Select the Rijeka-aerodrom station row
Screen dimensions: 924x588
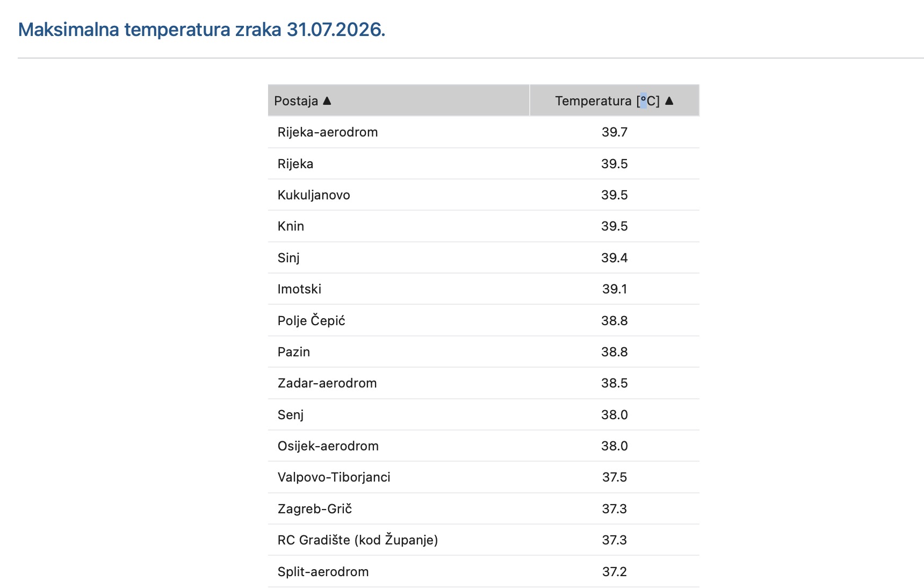coord(483,132)
